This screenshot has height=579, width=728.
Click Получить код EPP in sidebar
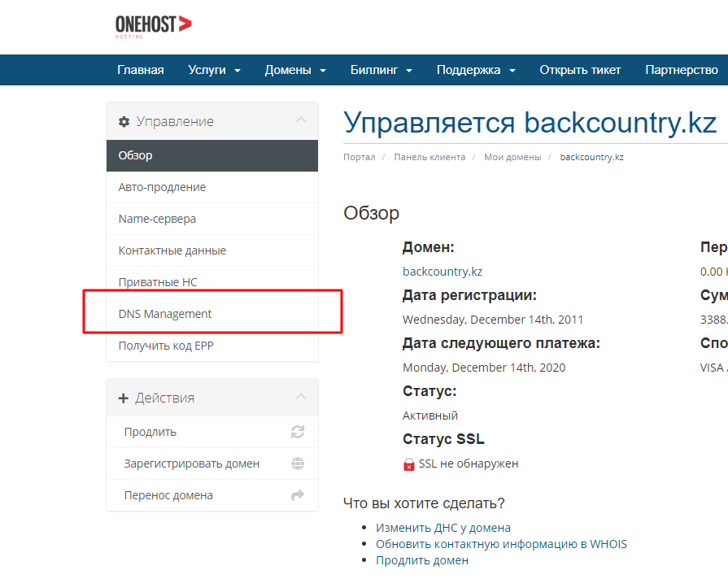[x=212, y=346]
